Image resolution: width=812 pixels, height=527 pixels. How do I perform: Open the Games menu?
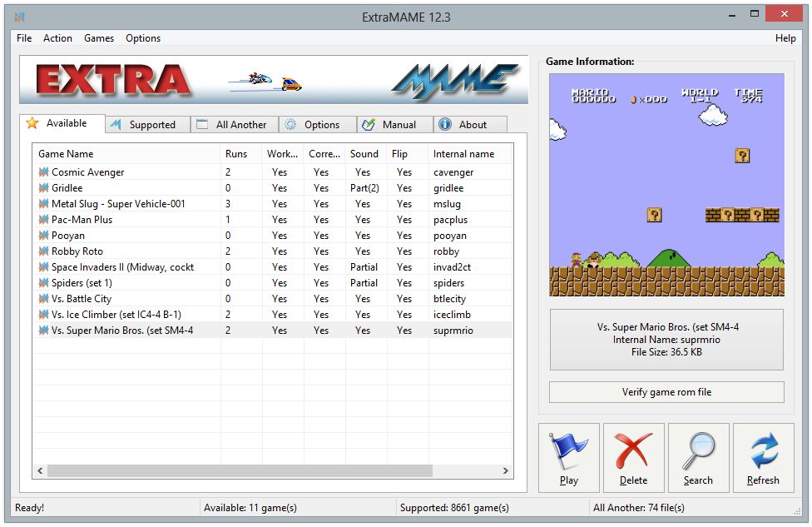pyautogui.click(x=99, y=38)
